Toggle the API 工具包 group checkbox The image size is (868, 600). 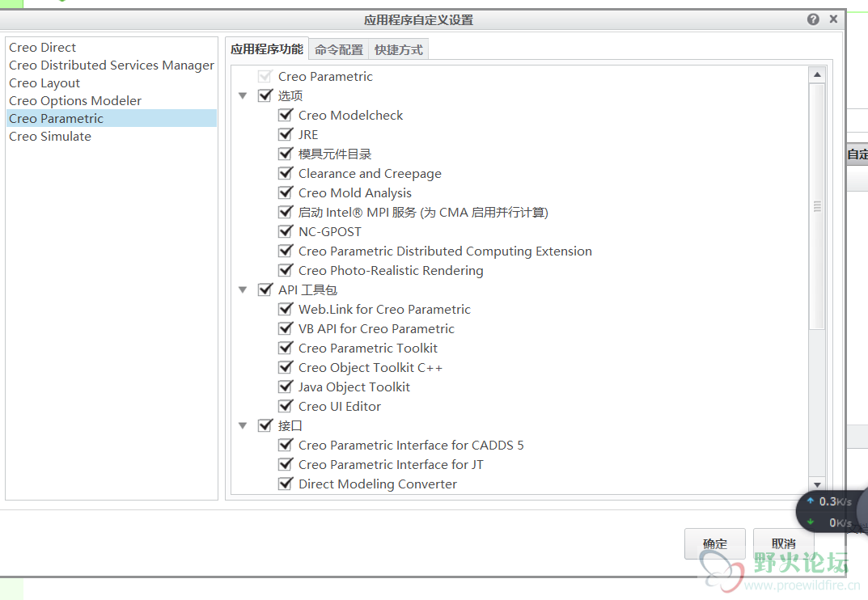265,289
